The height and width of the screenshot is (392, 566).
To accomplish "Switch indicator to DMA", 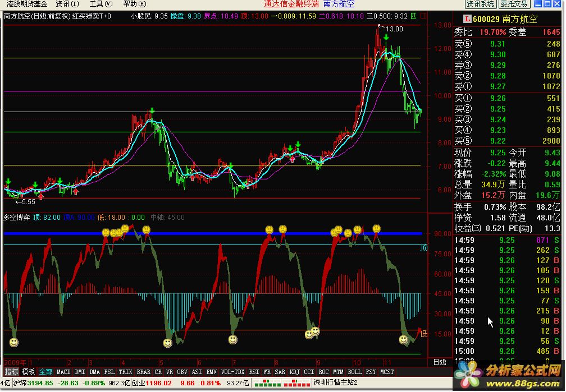I will pos(94,372).
